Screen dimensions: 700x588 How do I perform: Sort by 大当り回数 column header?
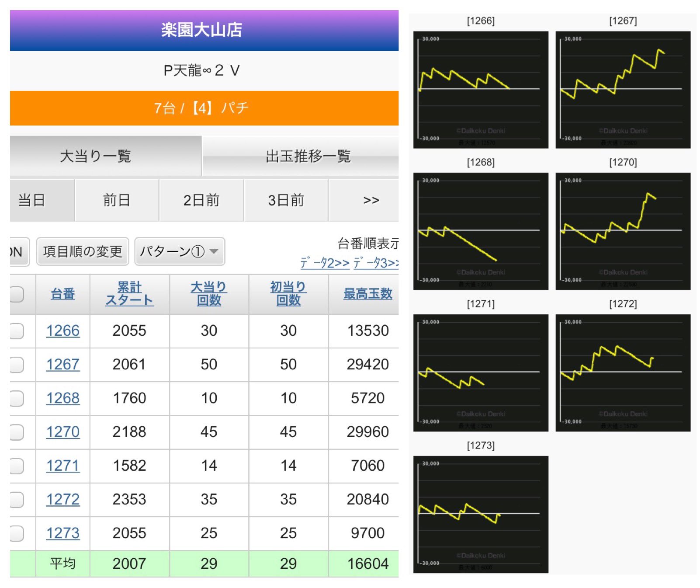209,294
